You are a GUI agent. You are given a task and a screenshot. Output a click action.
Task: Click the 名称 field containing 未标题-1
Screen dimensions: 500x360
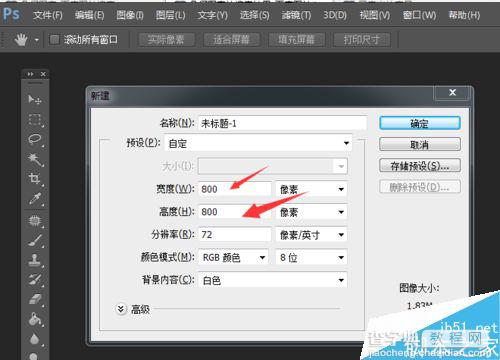tap(282, 123)
